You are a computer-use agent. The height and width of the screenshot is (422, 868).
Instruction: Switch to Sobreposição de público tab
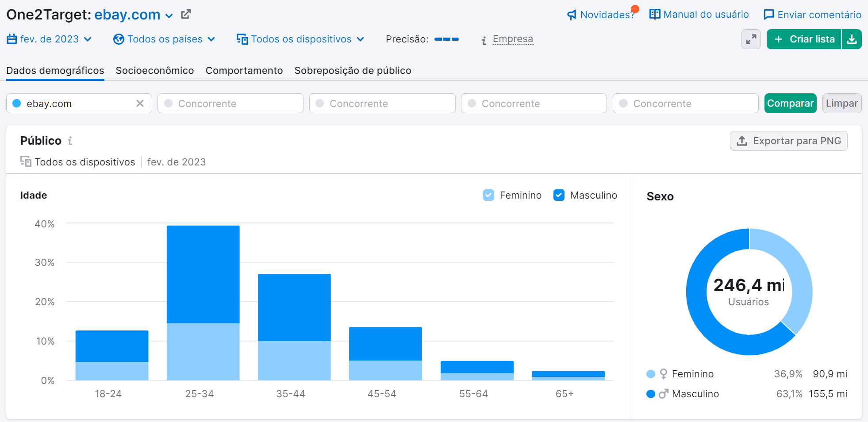point(353,70)
